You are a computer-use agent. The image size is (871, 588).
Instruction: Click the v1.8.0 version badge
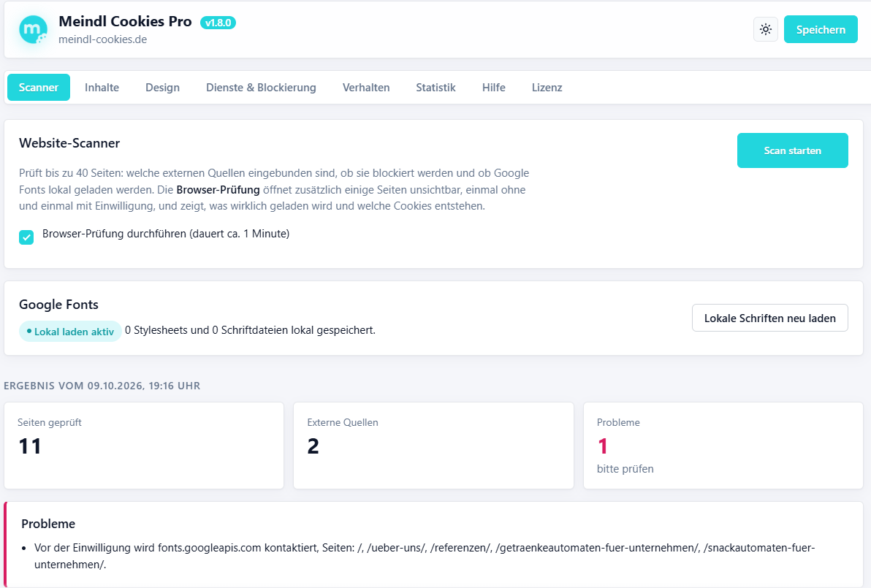click(218, 23)
